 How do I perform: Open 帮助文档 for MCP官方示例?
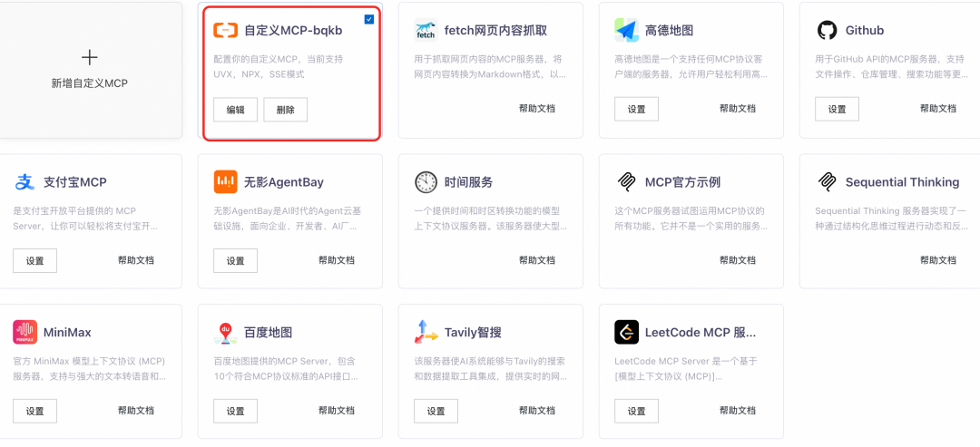coord(738,259)
